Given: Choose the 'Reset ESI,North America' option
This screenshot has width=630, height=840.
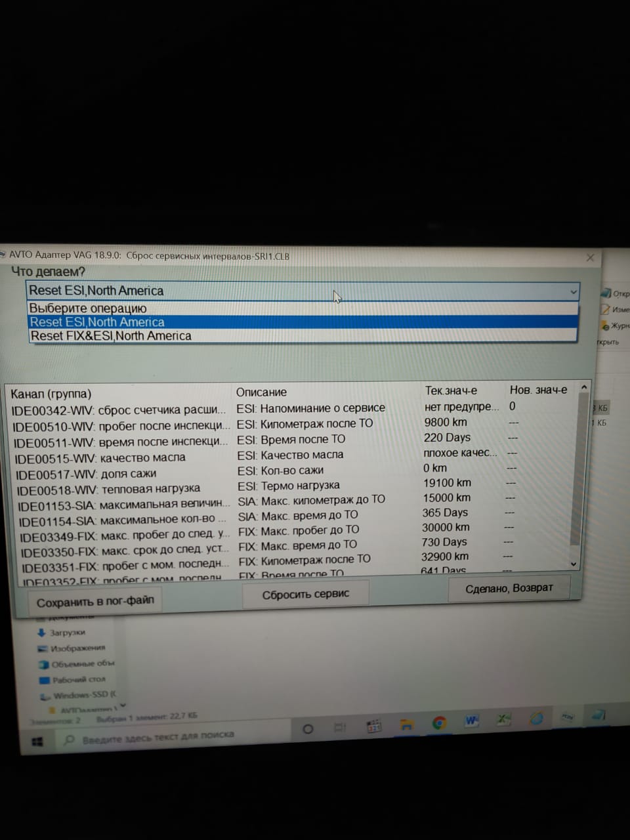Looking at the screenshot, I should point(97,322).
